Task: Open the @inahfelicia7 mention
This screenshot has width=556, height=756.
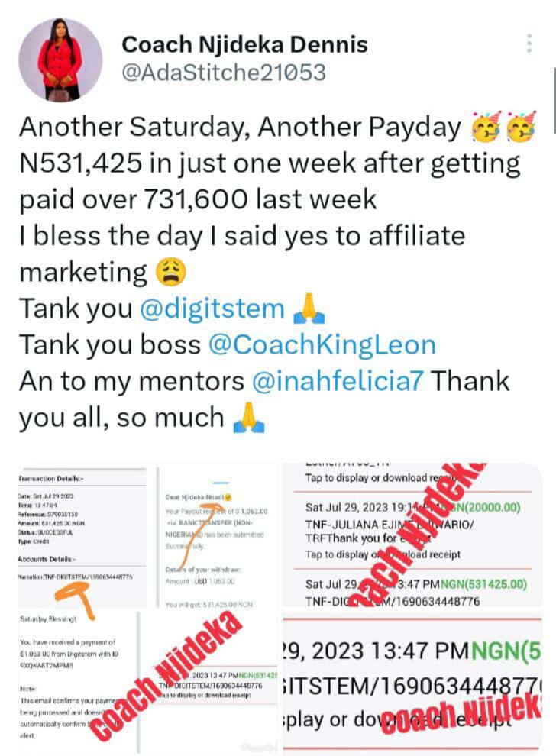Action: tap(338, 381)
